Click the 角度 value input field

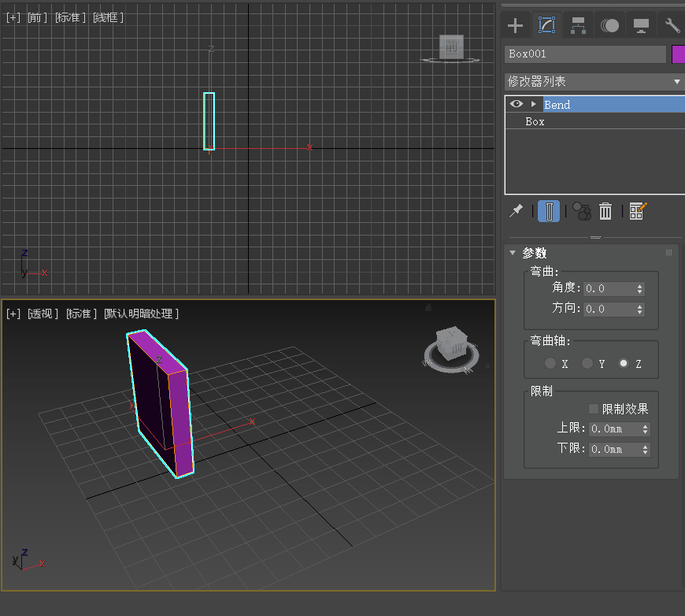click(x=609, y=289)
